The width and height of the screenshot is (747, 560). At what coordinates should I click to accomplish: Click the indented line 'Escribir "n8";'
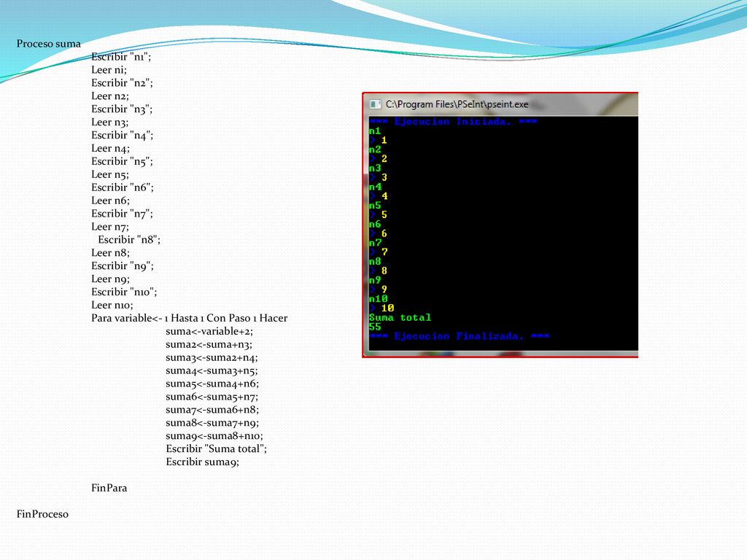[129, 240]
